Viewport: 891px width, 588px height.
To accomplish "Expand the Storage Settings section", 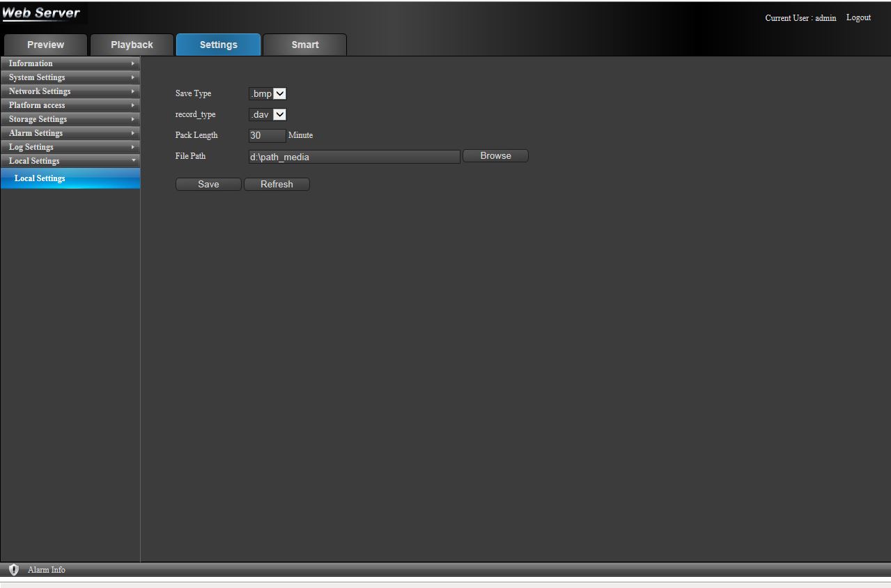I will tap(70, 119).
